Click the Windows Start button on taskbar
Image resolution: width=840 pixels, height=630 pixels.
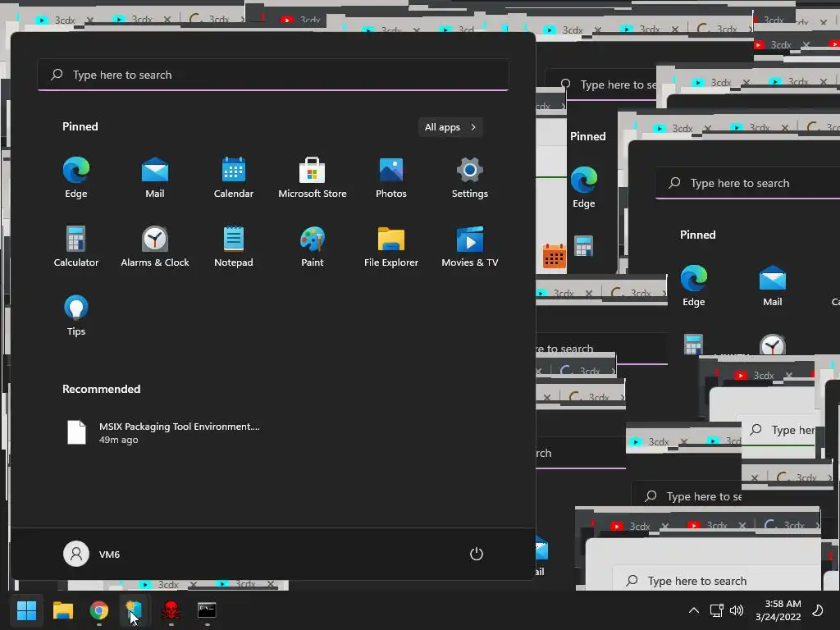tap(26, 610)
